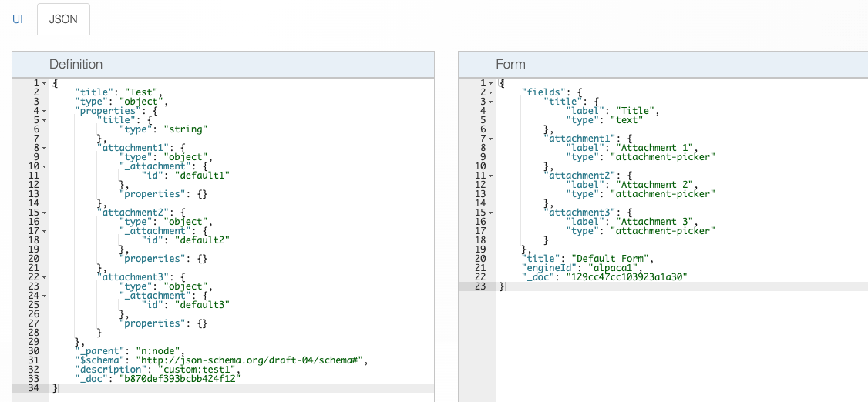Click the Definition panel header

223,64
